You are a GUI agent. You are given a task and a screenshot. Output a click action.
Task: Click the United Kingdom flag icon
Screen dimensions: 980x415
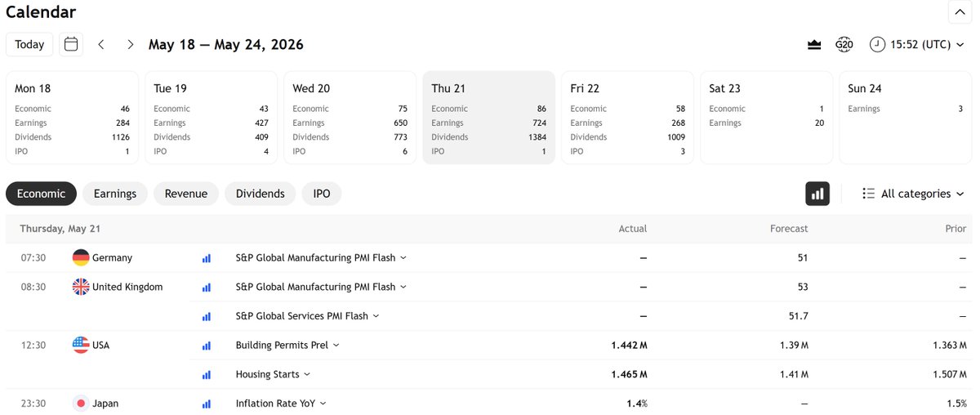point(81,287)
